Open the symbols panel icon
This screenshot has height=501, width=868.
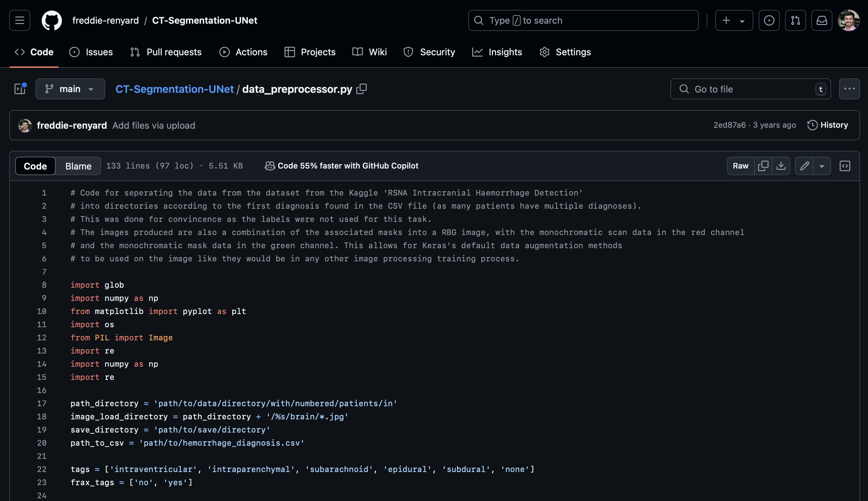pos(845,166)
